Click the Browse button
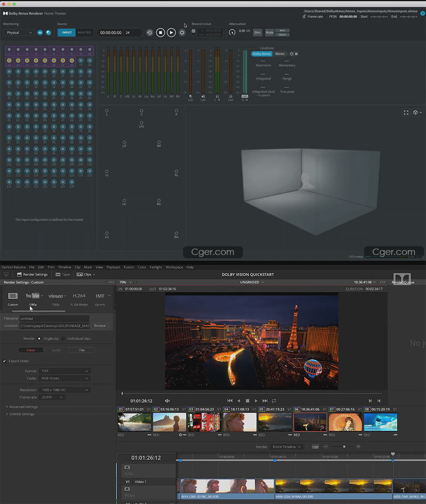Image resolution: width=426 pixels, height=504 pixels. [x=100, y=326]
